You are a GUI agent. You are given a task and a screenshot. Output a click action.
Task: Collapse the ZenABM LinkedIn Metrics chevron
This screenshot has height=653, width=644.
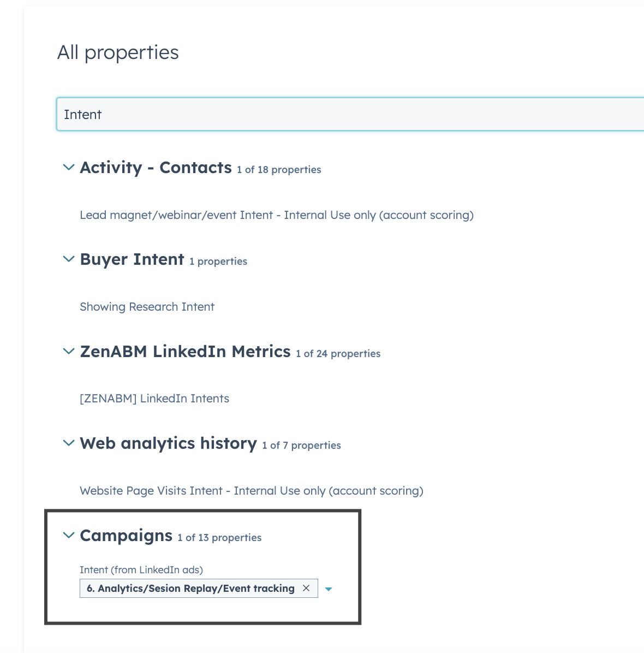click(69, 352)
